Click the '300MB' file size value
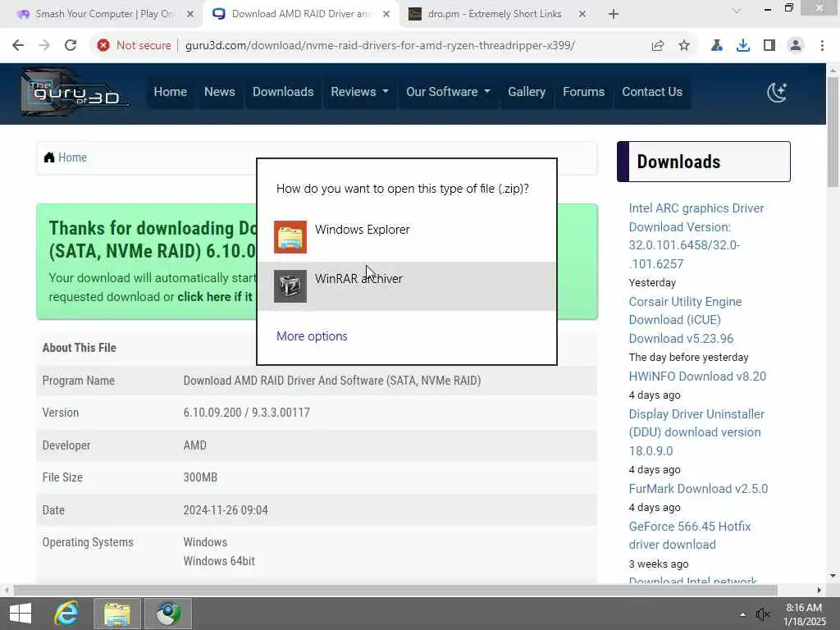The height and width of the screenshot is (630, 840). click(x=200, y=477)
